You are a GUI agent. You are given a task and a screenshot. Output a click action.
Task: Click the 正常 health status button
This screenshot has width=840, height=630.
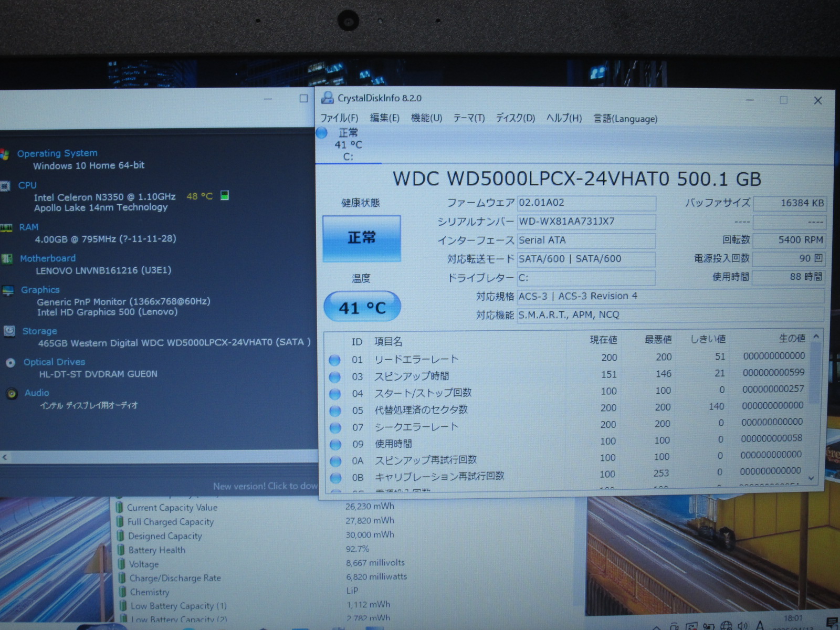(x=361, y=238)
